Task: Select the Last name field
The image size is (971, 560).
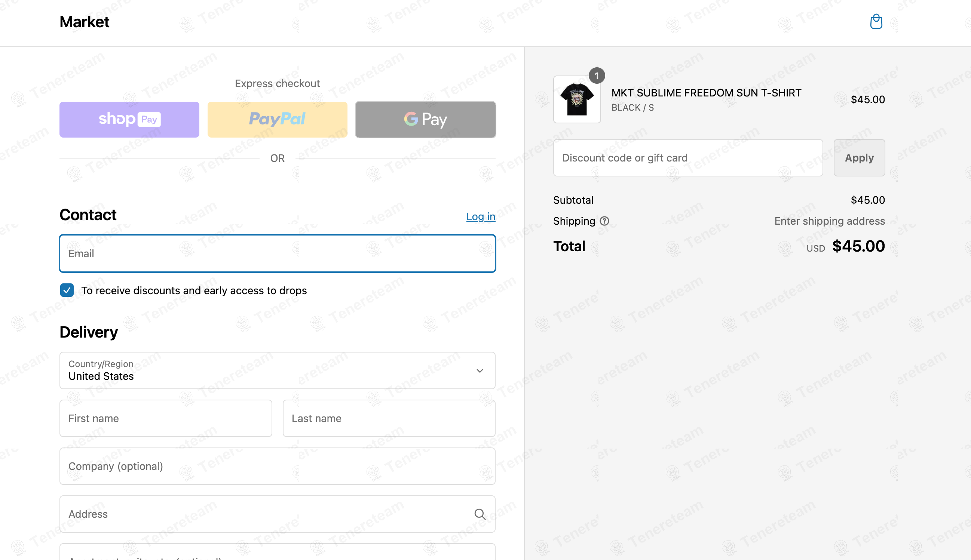Action: click(x=389, y=418)
